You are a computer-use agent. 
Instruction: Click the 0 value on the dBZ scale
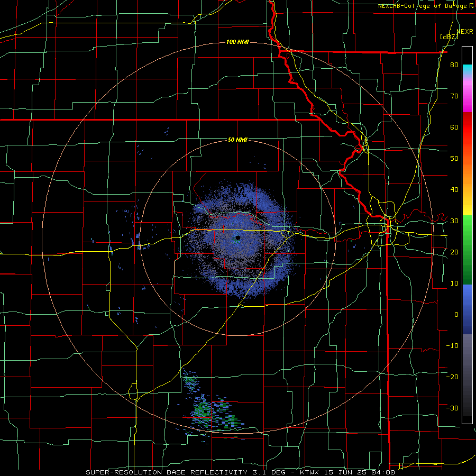(456, 315)
